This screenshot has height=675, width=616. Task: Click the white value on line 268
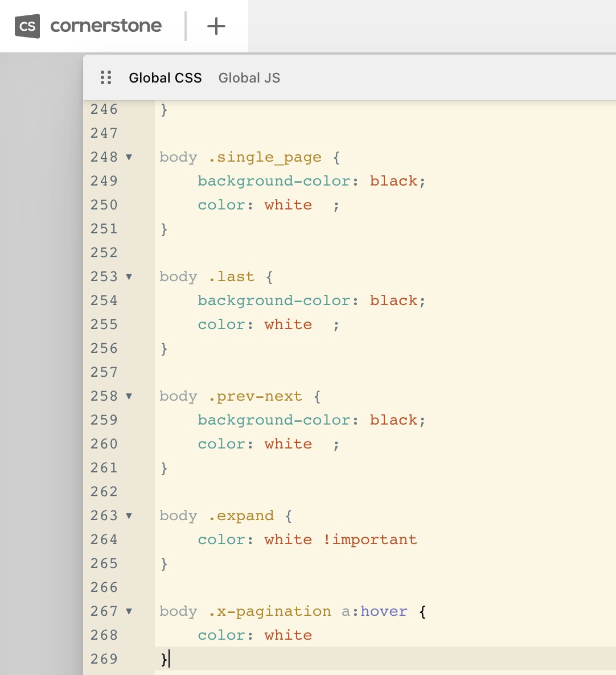click(288, 635)
